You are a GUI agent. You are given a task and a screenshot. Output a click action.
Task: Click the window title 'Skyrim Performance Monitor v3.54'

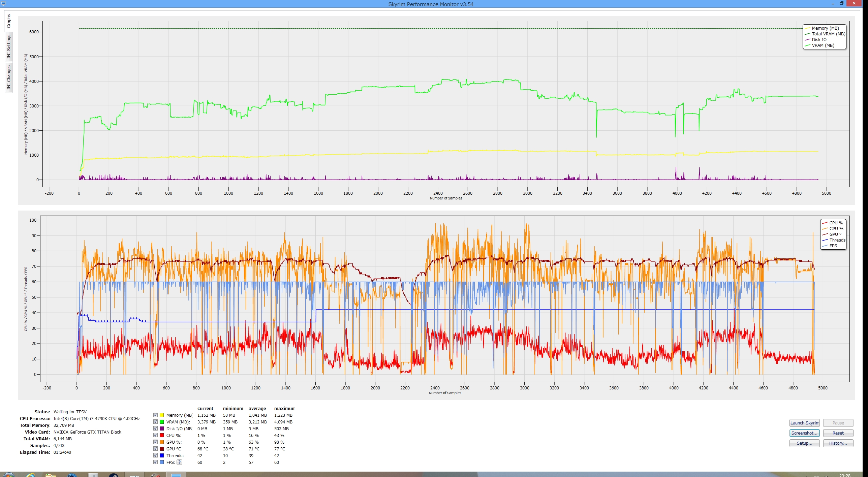click(431, 4)
